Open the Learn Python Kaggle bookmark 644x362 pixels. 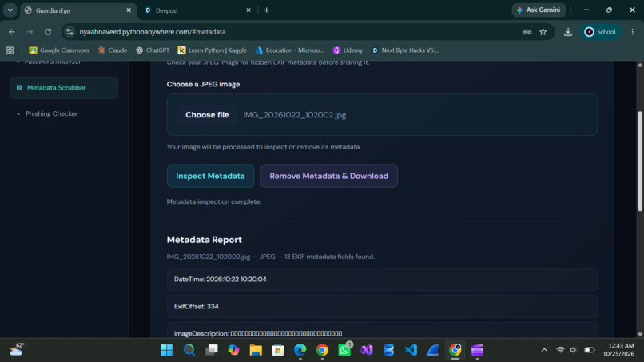point(212,50)
